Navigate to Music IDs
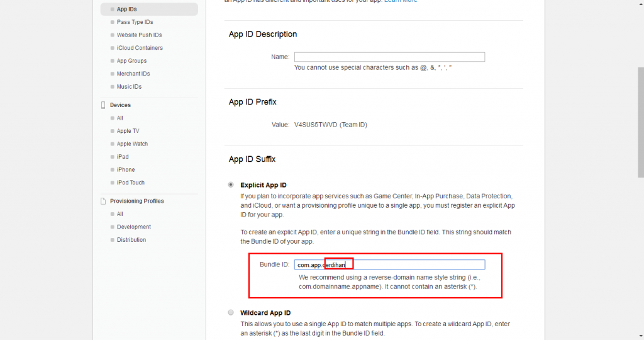Viewport: 644px width, 340px height. [x=129, y=87]
